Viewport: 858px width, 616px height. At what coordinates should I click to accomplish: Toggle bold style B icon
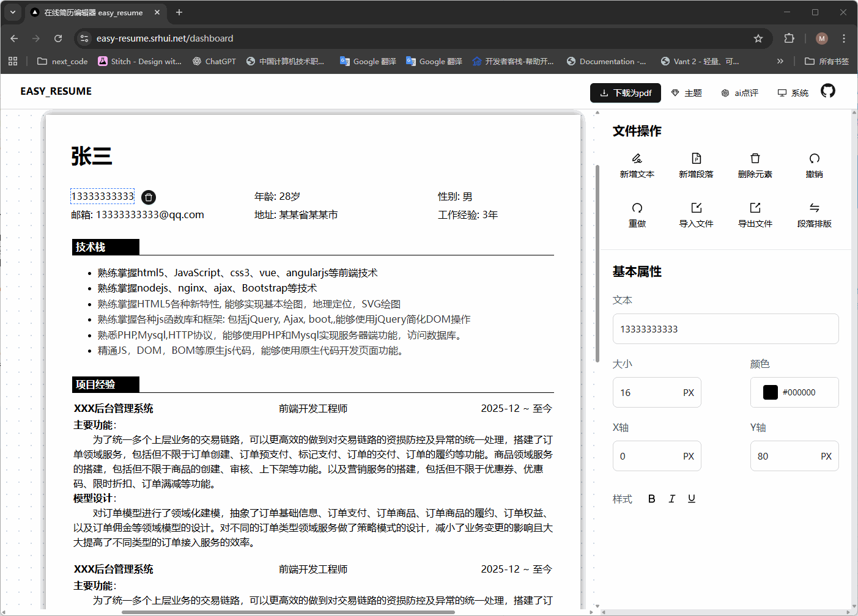pyautogui.click(x=652, y=499)
